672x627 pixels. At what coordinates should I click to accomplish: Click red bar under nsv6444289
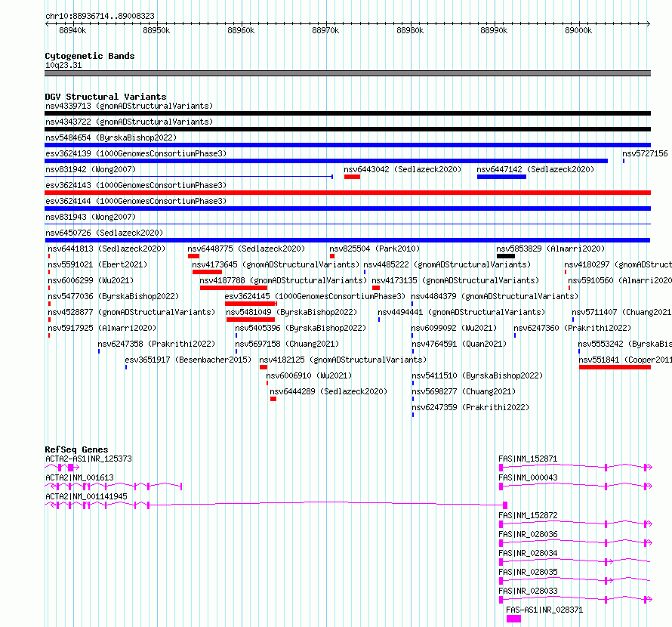[x=273, y=399]
